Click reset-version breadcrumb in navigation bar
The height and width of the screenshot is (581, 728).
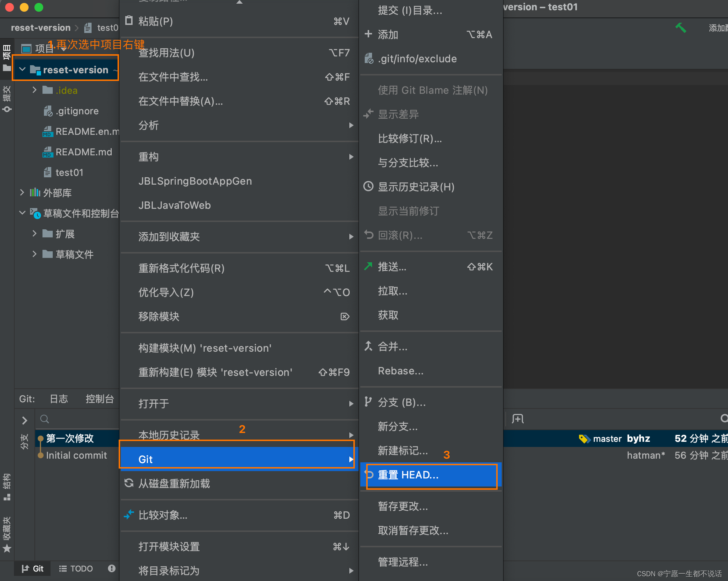pos(41,27)
